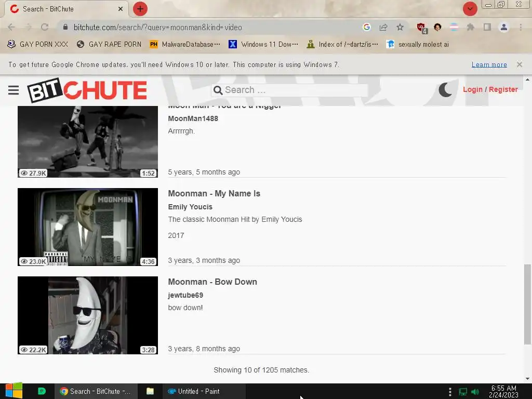Open the Index of /~dartz/is… bookmark
Viewport: 532px width, 399px height.
click(342, 44)
